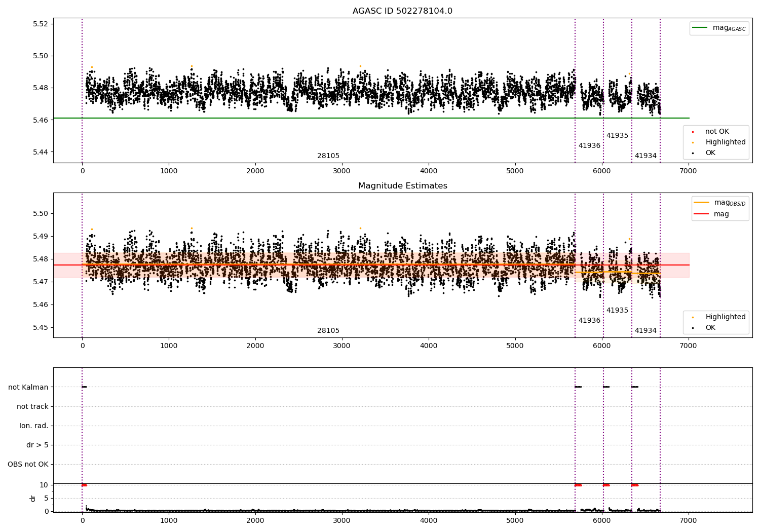Click the 'not track' axis label
The width and height of the screenshot is (760, 532).
32,406
